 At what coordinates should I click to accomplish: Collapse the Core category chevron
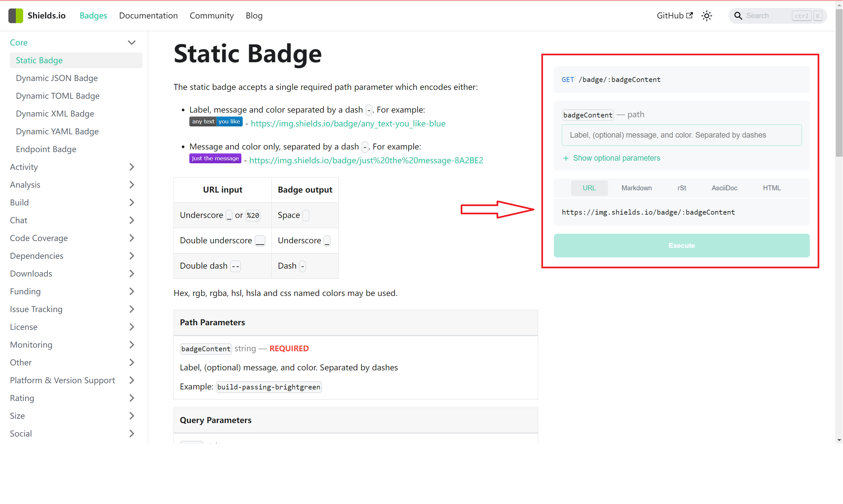pos(131,42)
